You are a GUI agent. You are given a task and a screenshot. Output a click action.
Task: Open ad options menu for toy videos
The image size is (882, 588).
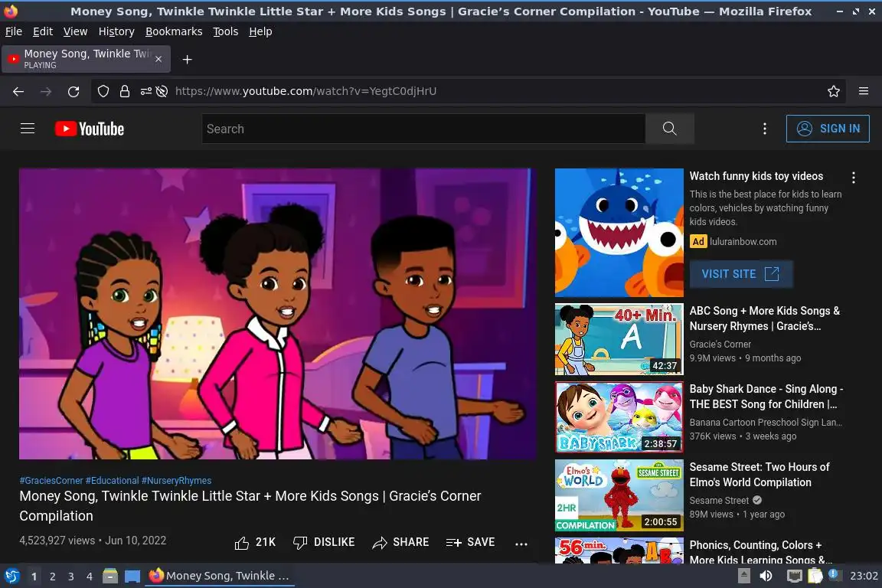point(854,178)
